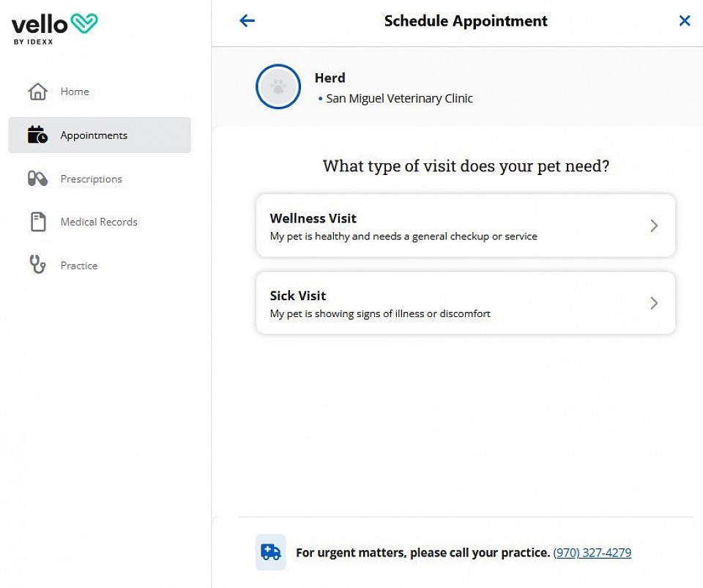This screenshot has height=588, width=703.
Task: Click the Medical Records document icon
Action: tap(38, 221)
